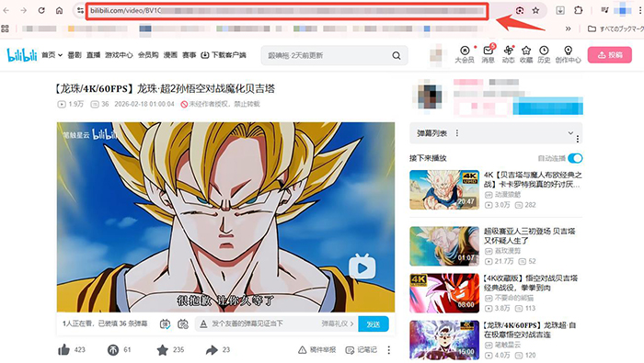This screenshot has height=363, width=644.
Task: Toggle danmaku display switch icon
Action: [165, 324]
